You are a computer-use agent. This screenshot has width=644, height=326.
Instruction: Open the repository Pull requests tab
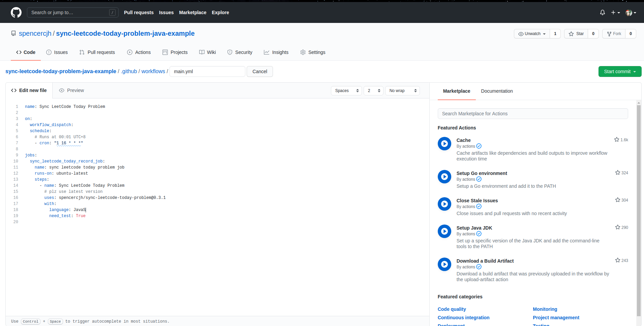(x=97, y=52)
